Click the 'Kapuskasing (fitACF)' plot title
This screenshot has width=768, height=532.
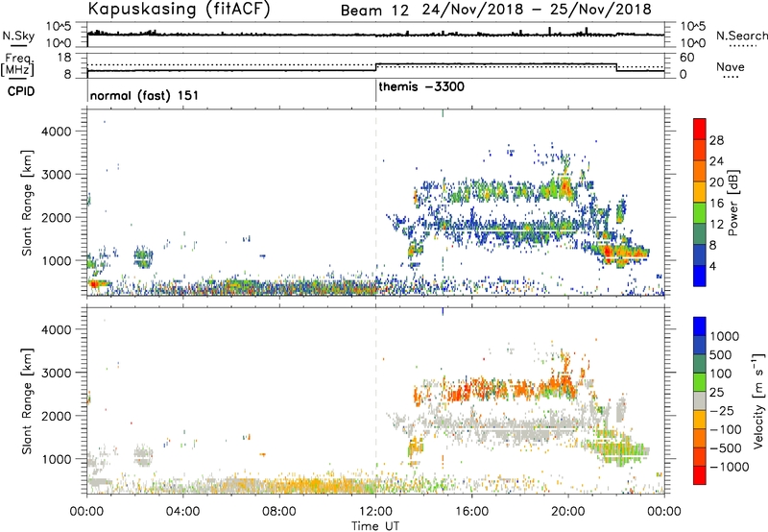pyautogui.click(x=179, y=9)
